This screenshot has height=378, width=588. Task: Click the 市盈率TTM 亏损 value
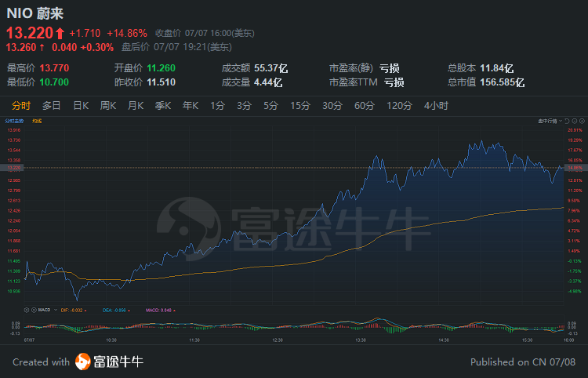394,82
